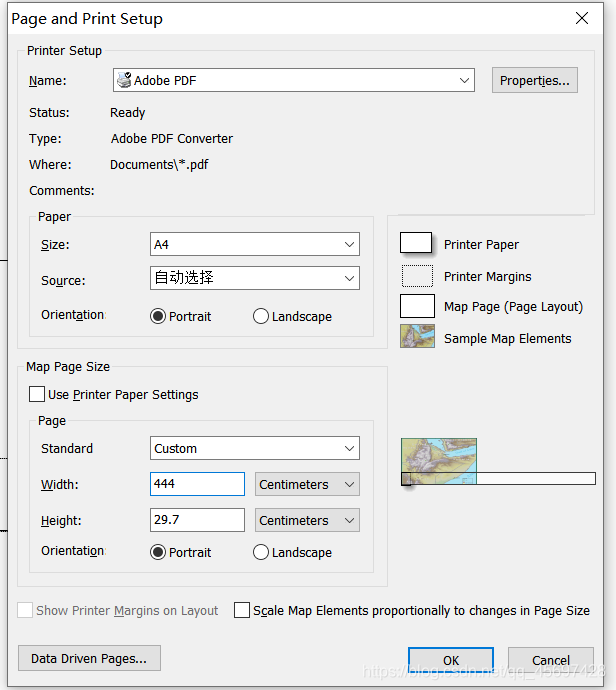
Task: Toggle Show Printer Margins on Layout checkbox
Action: click(x=25, y=610)
